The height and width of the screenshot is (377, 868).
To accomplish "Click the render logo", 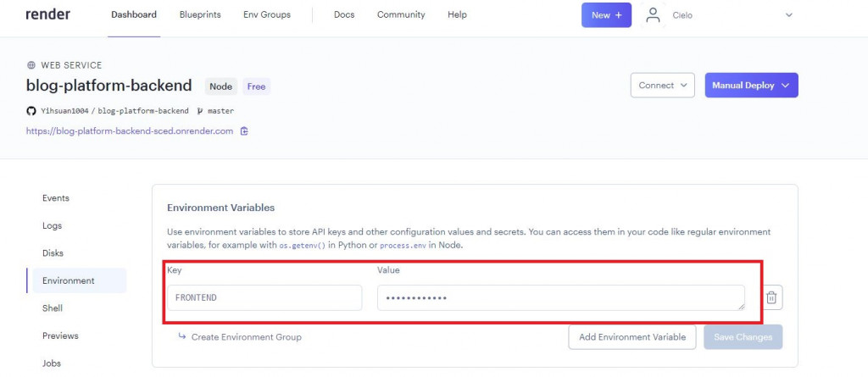I will click(47, 14).
